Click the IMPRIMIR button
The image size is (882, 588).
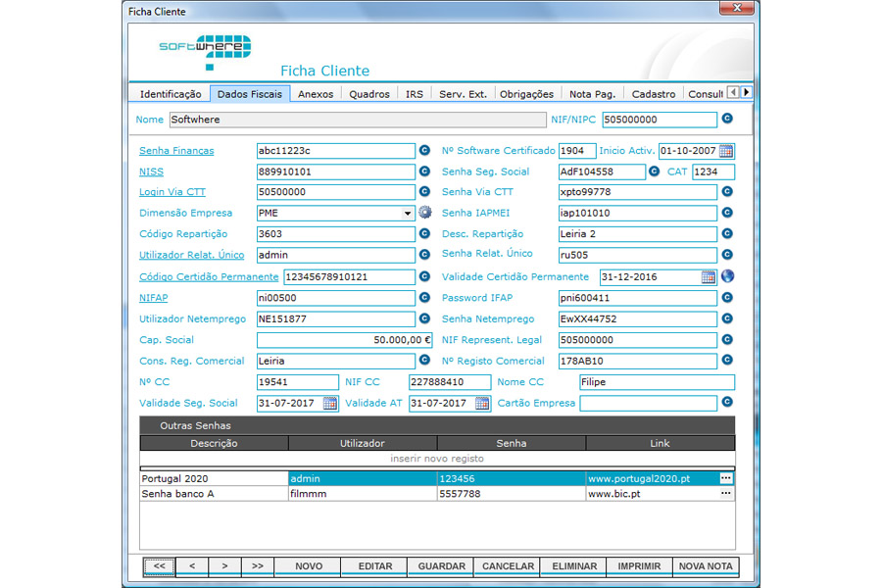tap(639, 565)
